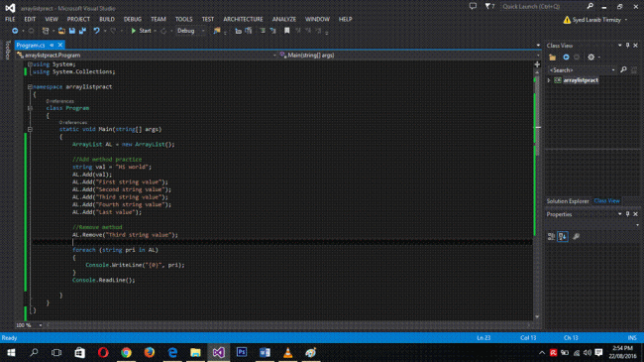Click the Property Pages wrench icon
The image size is (644, 362).
[577, 236]
